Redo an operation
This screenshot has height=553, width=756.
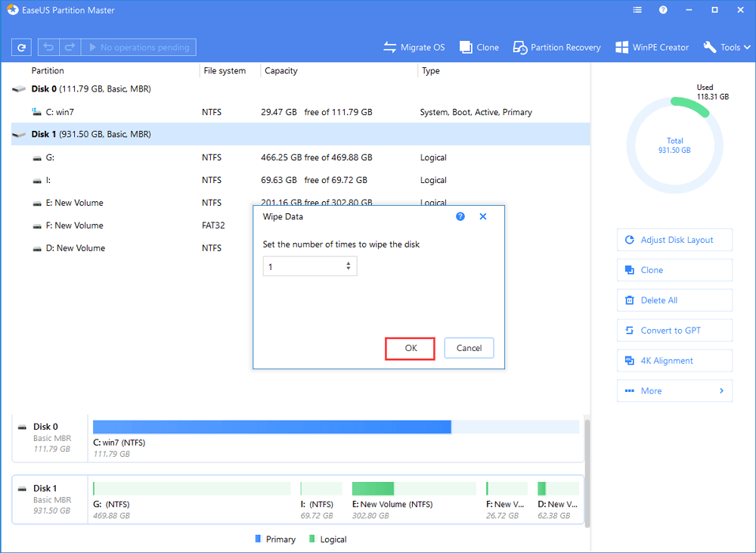(68, 47)
